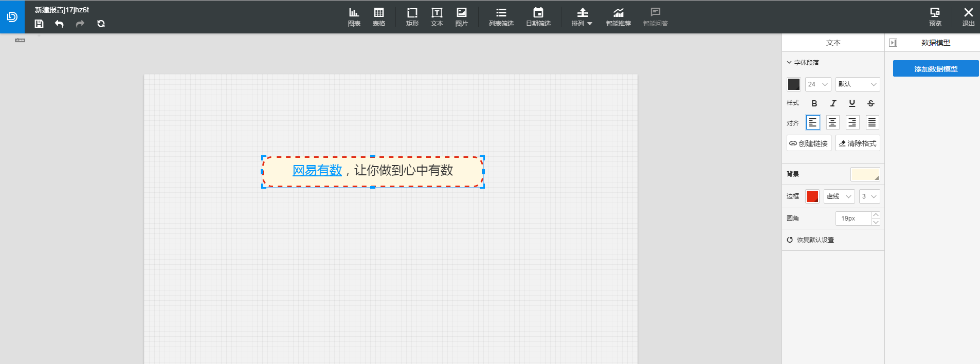Open the border width 3 dropdown

(x=869, y=196)
